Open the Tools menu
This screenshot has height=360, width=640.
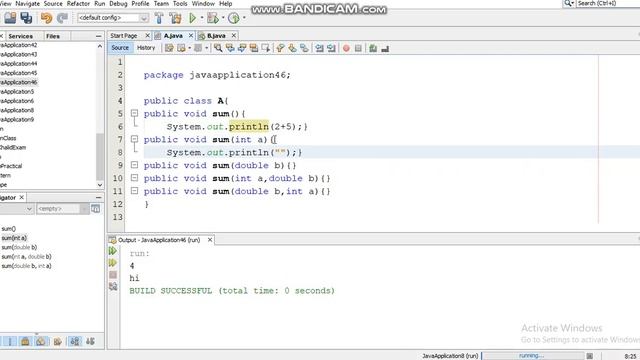pyautogui.click(x=180, y=4)
